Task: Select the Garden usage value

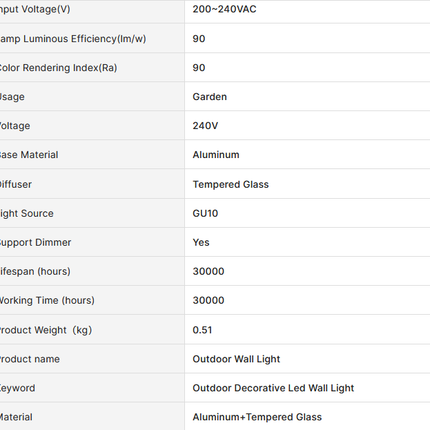Action: pos(210,97)
